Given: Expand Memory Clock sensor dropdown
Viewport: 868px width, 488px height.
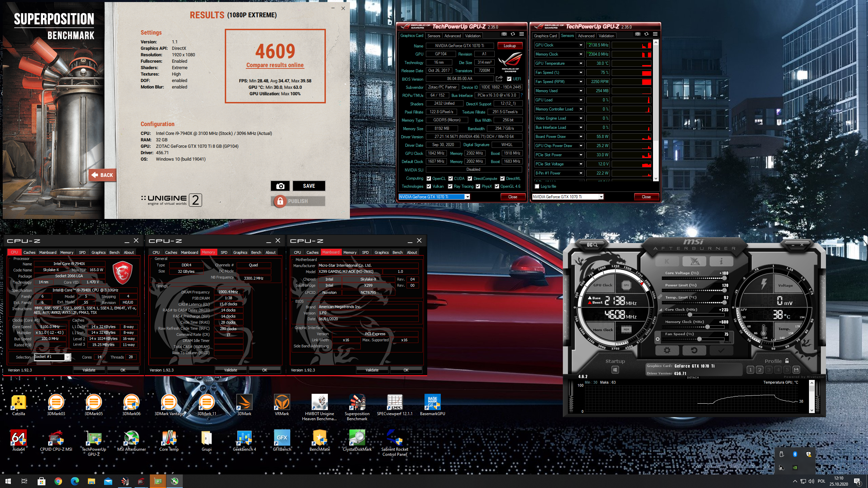Looking at the screenshot, I should (x=580, y=54).
